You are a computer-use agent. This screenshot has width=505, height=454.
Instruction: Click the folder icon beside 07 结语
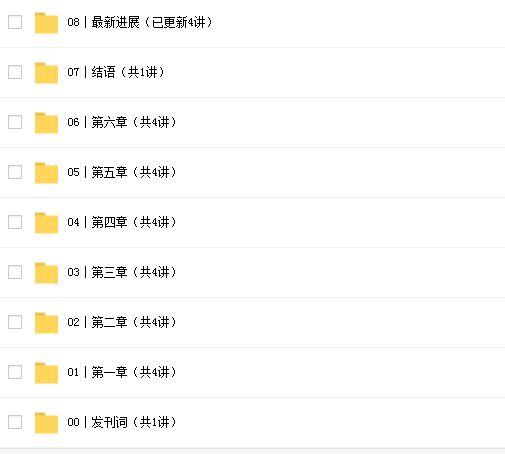46,73
